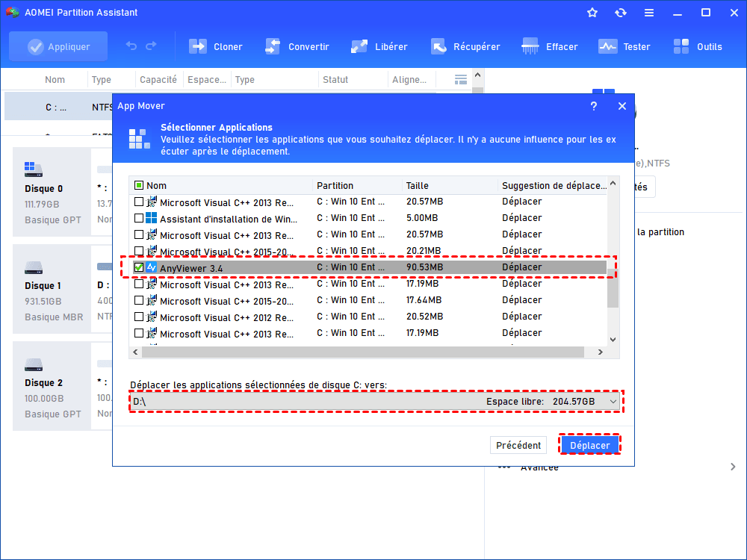
Task: Sort by Suggestion de déplacement column header
Action: coord(554,186)
